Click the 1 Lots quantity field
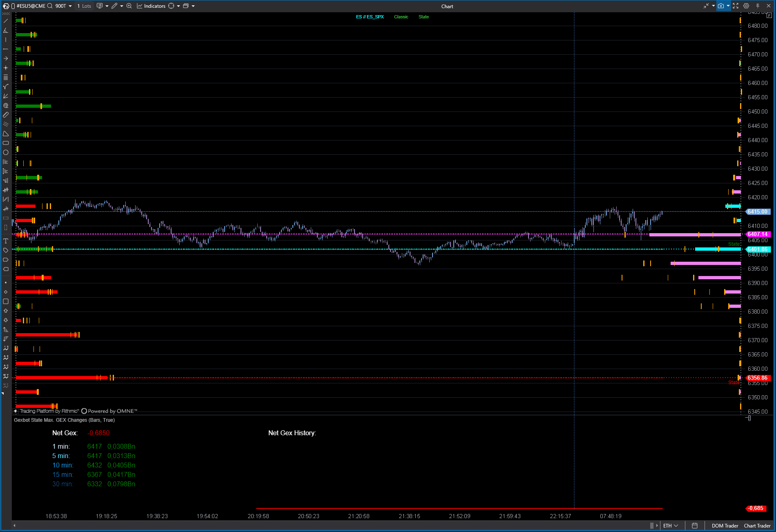Viewport: 776px width, 532px height. 84,6
